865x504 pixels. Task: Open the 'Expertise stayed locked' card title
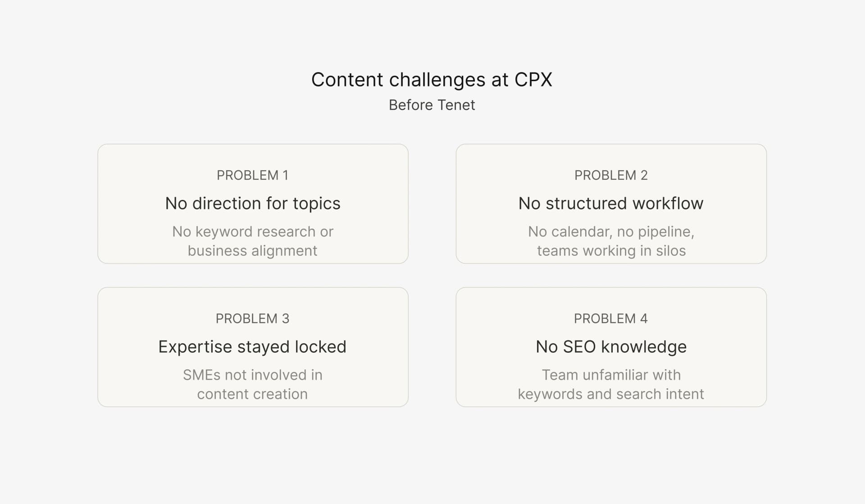tap(252, 347)
